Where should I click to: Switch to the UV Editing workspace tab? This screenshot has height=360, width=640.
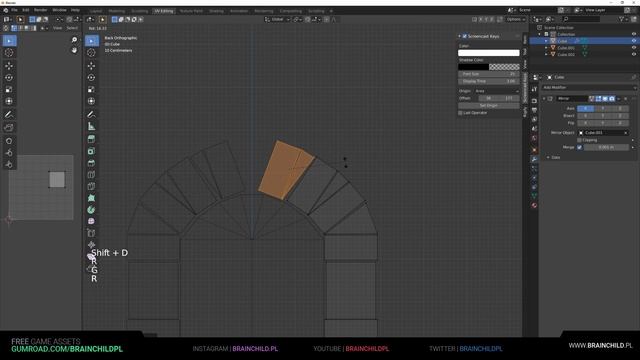164,11
